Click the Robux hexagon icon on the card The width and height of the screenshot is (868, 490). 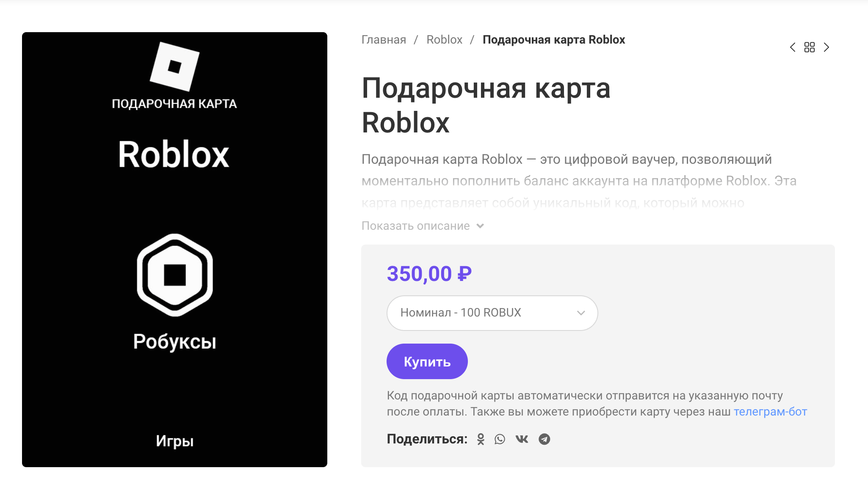[175, 275]
